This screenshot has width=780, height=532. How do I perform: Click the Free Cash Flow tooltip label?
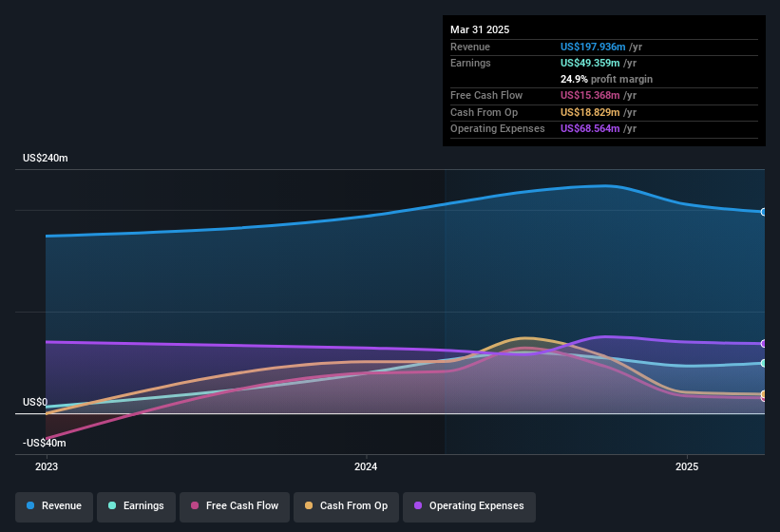coord(486,95)
